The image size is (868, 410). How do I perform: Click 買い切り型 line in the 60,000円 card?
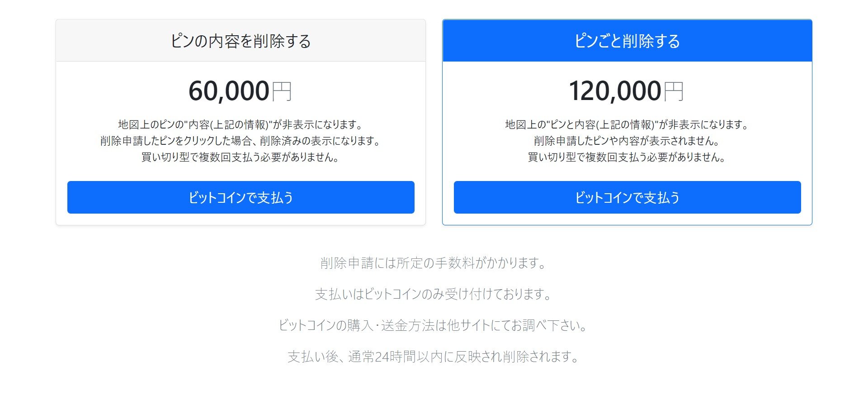pos(241,157)
